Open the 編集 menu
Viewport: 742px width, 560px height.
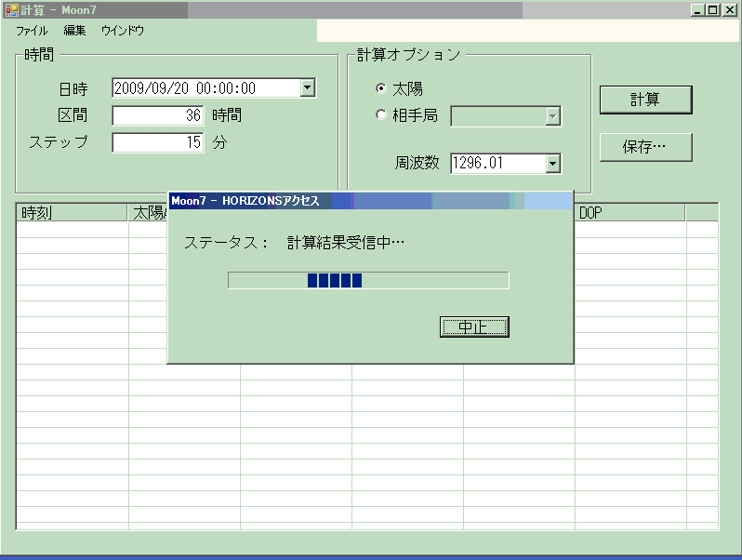[74, 31]
